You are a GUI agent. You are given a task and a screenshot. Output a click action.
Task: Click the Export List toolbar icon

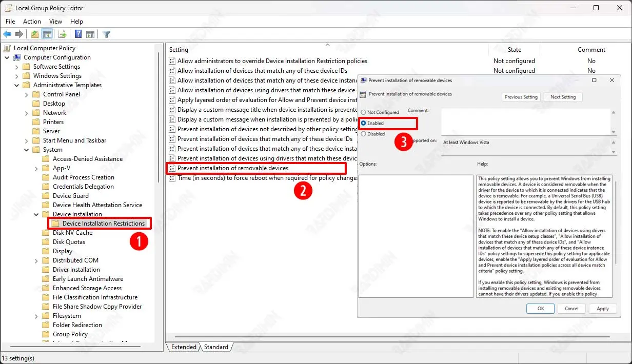tap(62, 34)
